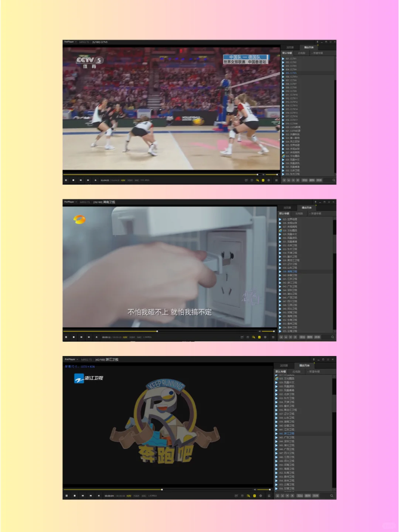The width and height of the screenshot is (399, 532).
Task: Go to previous channel in CCTV5 window
Action: pyautogui.click(x=81, y=180)
